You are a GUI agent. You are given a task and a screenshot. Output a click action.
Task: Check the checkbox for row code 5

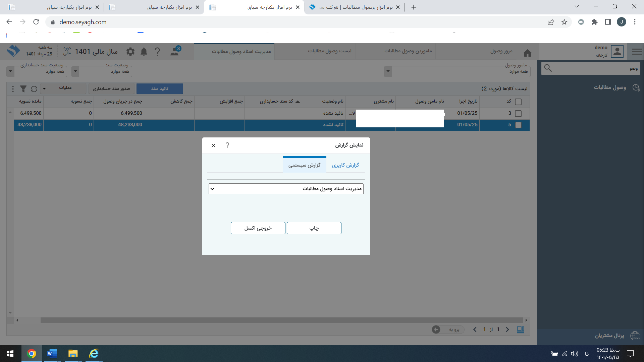tap(518, 125)
